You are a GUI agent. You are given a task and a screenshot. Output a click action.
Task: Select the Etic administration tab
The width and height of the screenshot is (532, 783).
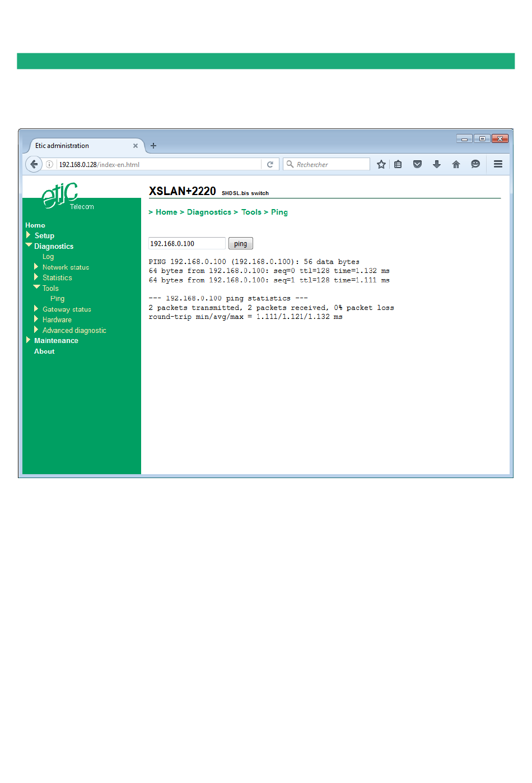[x=84, y=146]
